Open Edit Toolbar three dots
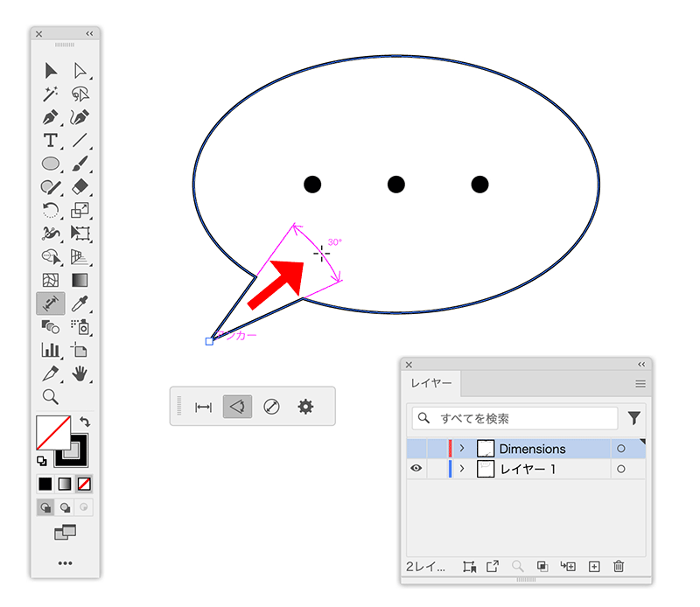Image resolution: width=700 pixels, height=607 pixels. pyautogui.click(x=65, y=563)
